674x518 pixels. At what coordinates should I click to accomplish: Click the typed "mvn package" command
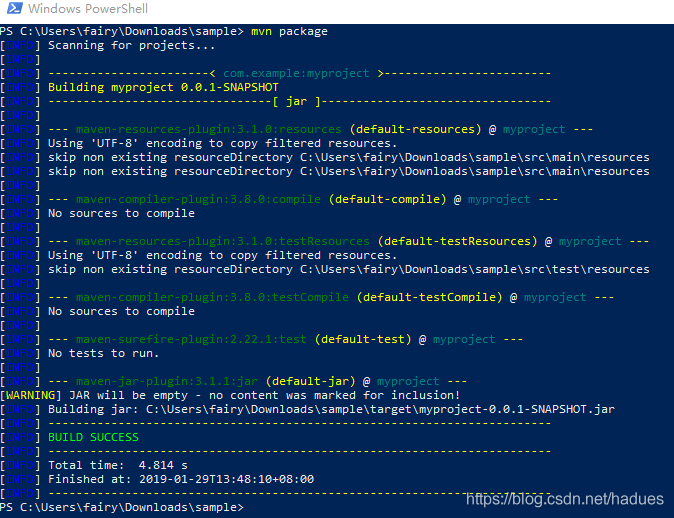[x=289, y=31]
